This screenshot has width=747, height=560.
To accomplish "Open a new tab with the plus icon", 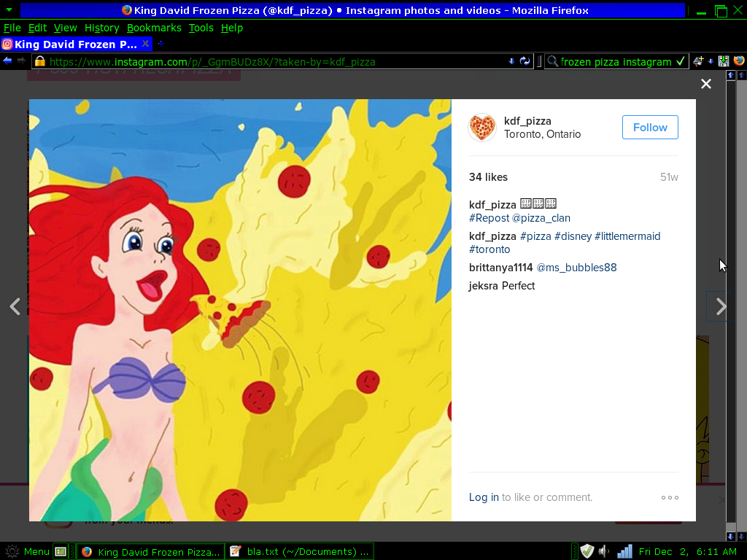I will 161,43.
